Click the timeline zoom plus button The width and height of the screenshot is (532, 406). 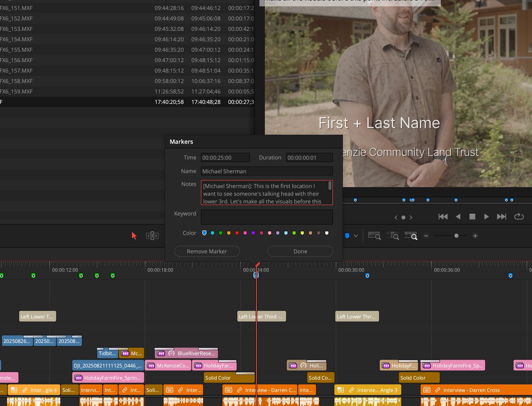click(475, 236)
